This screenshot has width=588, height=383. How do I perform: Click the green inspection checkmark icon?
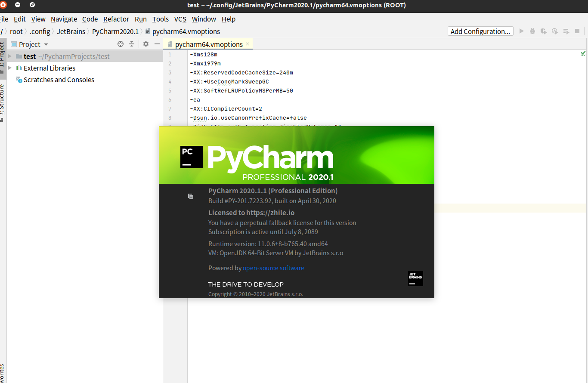(x=583, y=54)
